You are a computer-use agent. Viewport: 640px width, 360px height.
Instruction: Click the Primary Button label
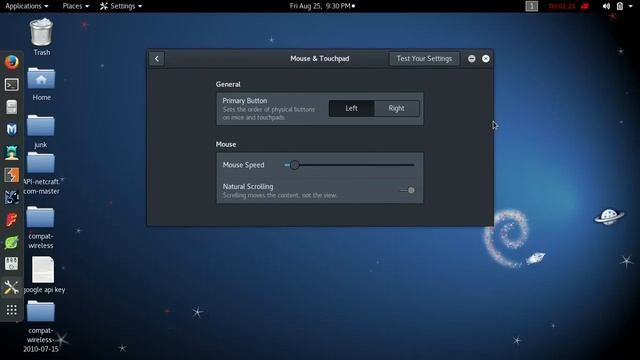click(244, 101)
